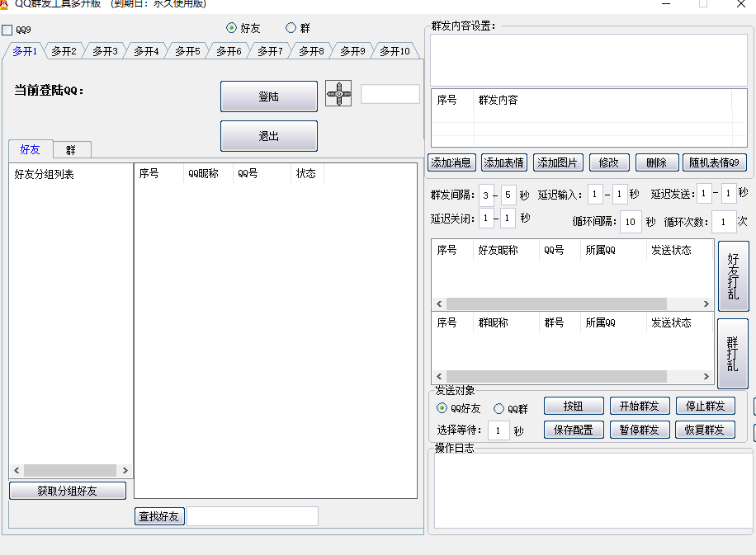This screenshot has height=555, width=756.
Task: Click the crosshair window-picker icon
Action: point(338,94)
